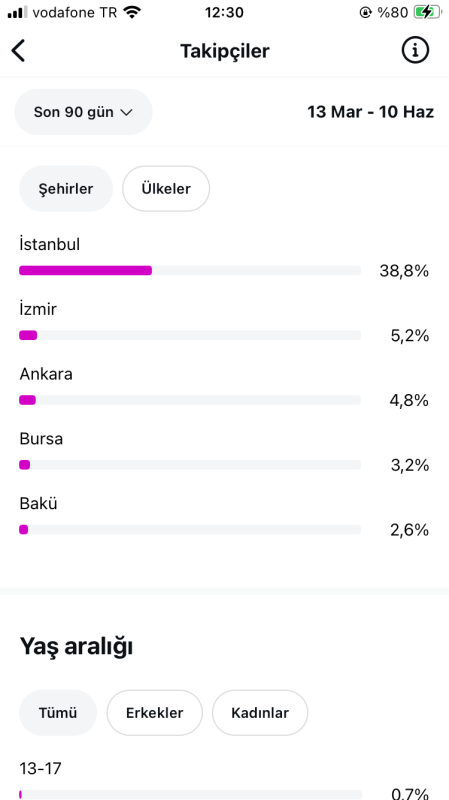449x800 pixels.
Task: Show only Kadınlar age range
Action: click(x=260, y=713)
